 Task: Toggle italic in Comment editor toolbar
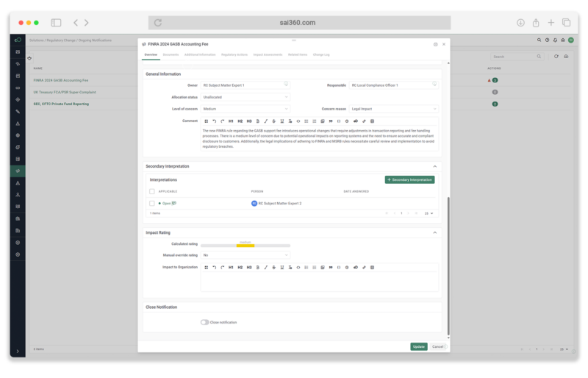tap(266, 121)
